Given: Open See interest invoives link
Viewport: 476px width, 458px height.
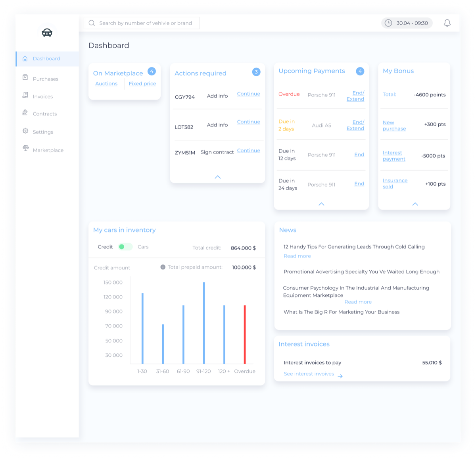Looking at the screenshot, I should point(309,374).
